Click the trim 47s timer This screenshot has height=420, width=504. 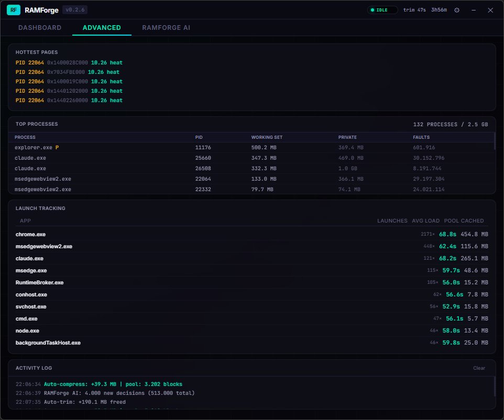[x=414, y=10]
